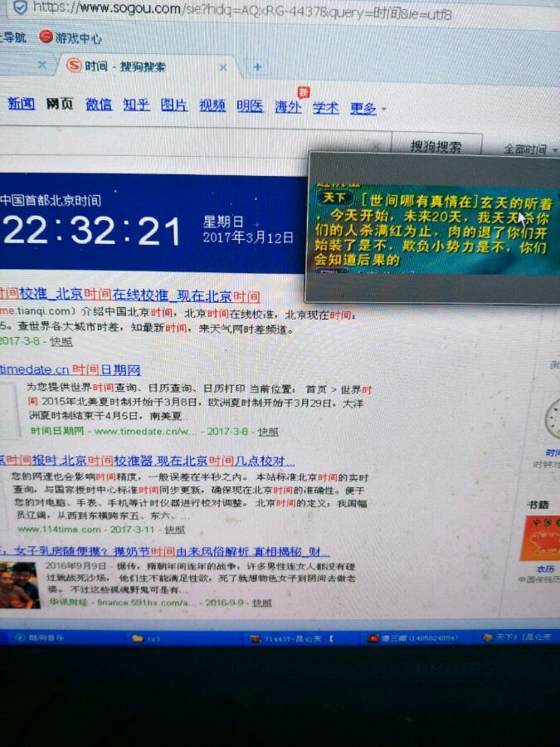
Task: Click the date 2017年3月12日
Action: pos(248,237)
